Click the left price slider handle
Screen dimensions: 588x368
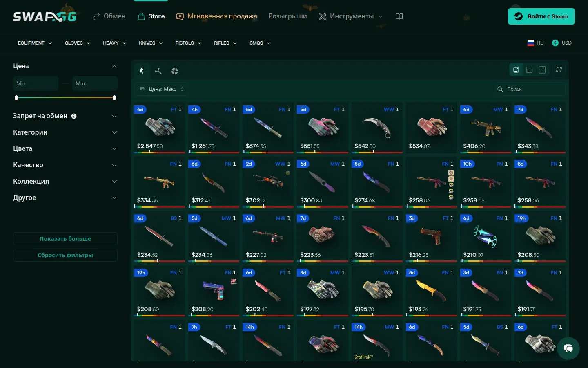[16, 98]
